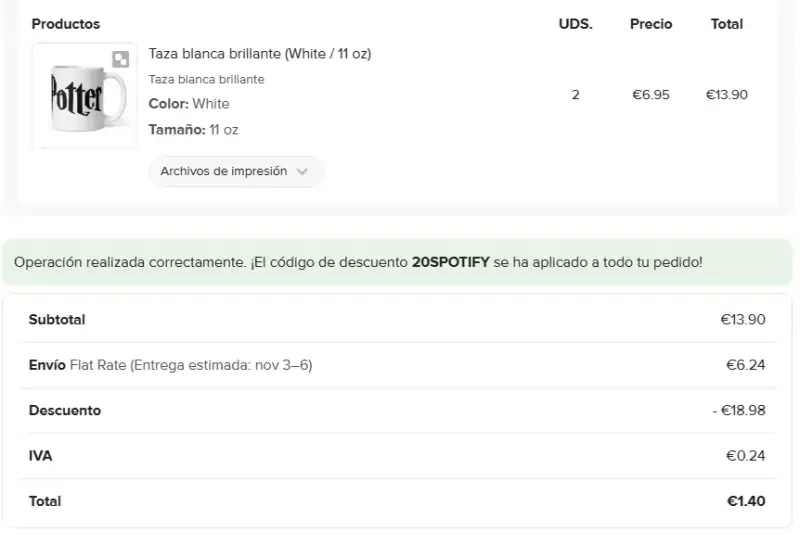The width and height of the screenshot is (800, 544).
Task: Click the enlarge-image icon on mug thumbnail
Action: click(120, 59)
